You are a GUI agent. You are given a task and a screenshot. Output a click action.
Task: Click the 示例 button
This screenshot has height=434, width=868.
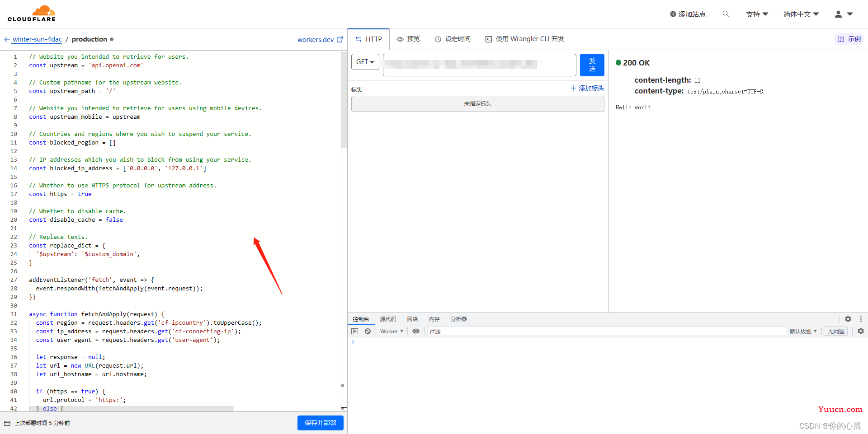849,39
